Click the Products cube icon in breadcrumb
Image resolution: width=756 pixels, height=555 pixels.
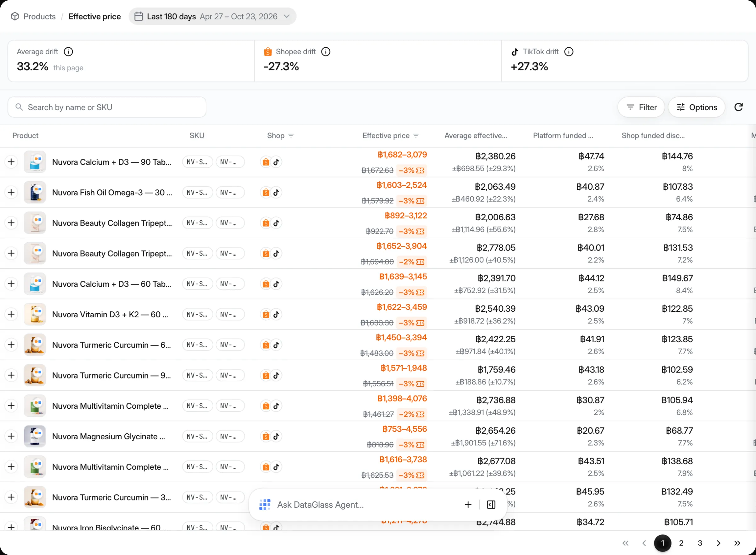coord(15,16)
